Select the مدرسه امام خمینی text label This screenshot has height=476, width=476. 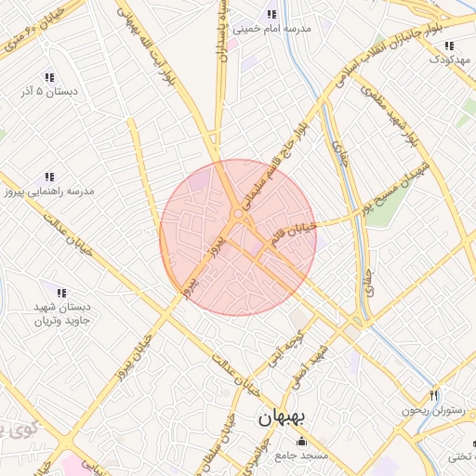(x=271, y=29)
